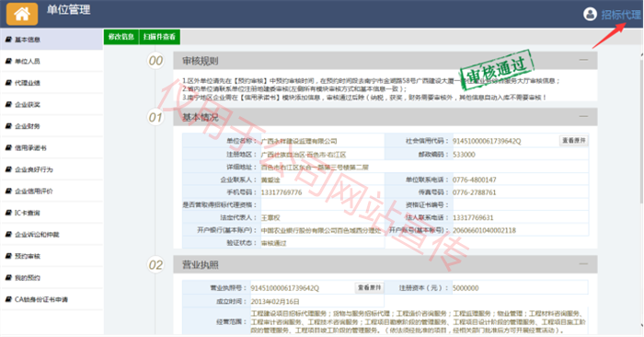Select 企业良好行为 in the sidebar
Viewport: 644px width, 337px height.
pyautogui.click(x=52, y=169)
